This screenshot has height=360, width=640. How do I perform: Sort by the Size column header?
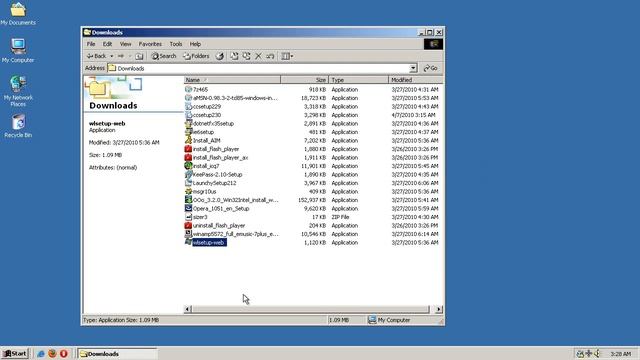coord(304,80)
